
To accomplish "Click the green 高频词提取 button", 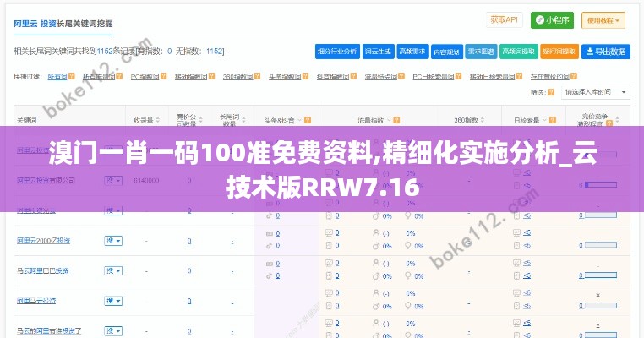I will pos(518,52).
